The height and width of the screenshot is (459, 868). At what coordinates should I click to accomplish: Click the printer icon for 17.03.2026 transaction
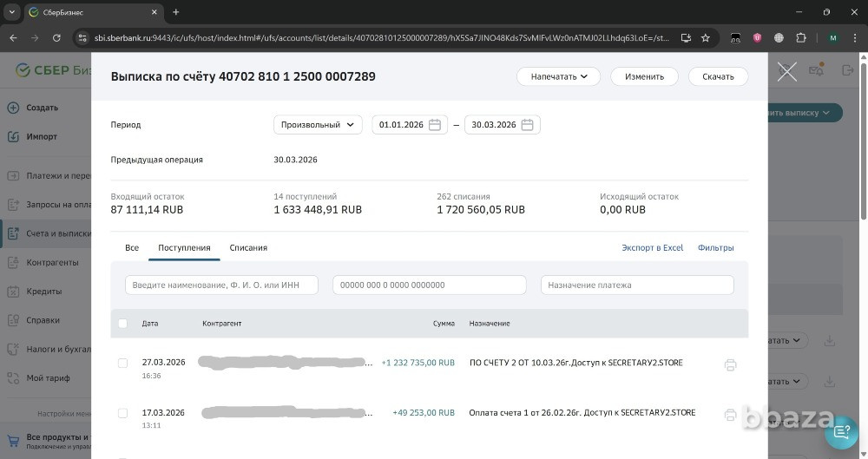pyautogui.click(x=730, y=415)
